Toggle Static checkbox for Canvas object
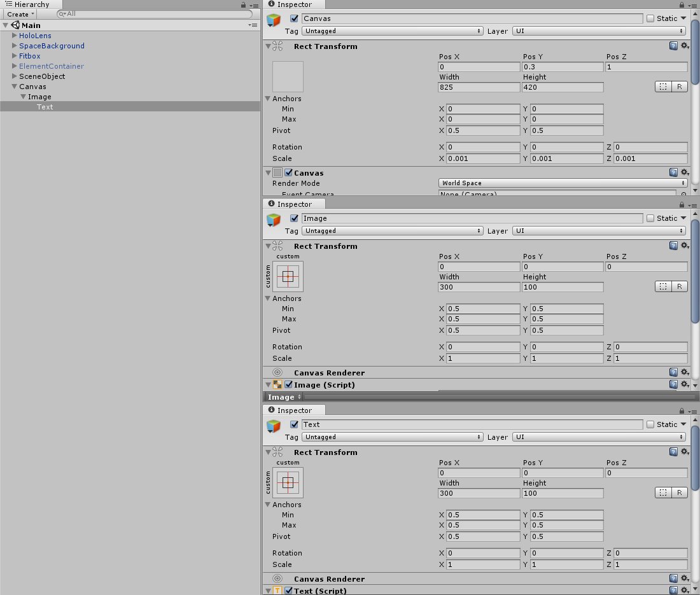 650,18
